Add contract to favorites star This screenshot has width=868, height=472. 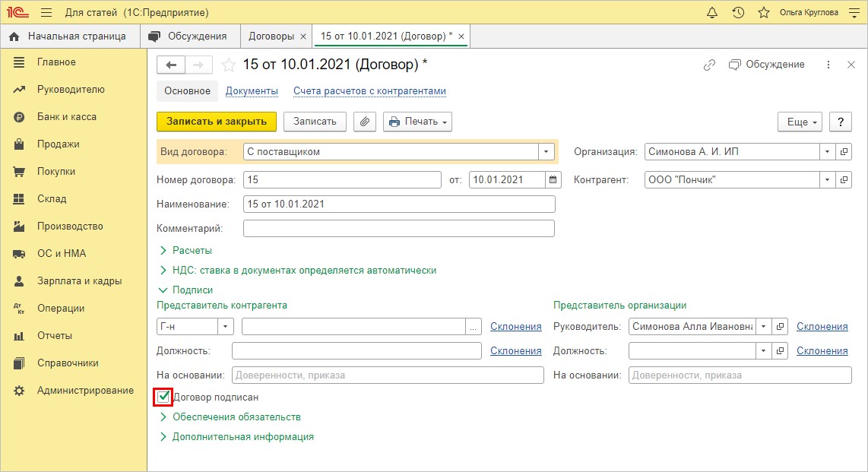[228, 65]
